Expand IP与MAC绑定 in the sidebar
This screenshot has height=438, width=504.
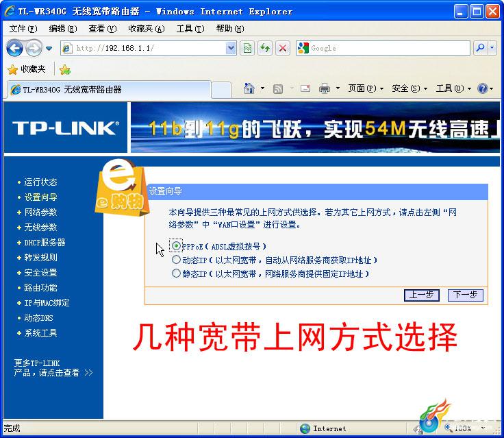tap(47, 303)
